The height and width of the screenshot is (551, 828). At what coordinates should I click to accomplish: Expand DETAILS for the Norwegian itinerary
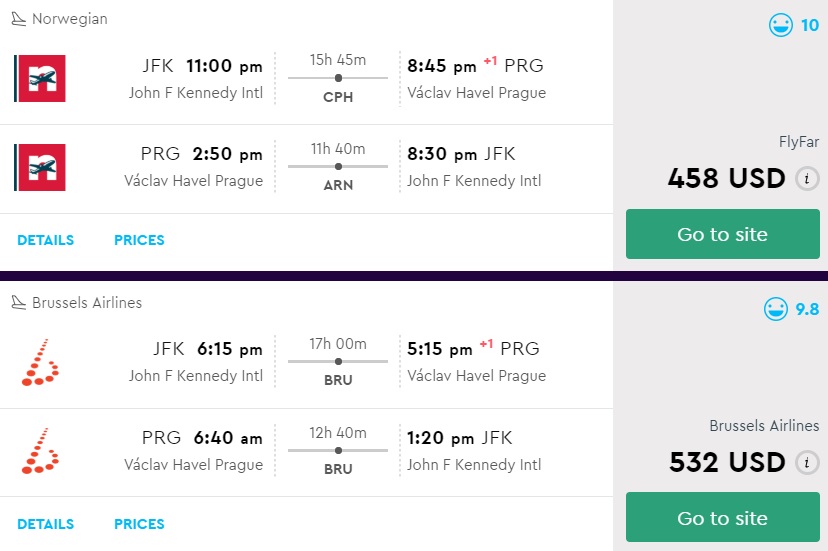[45, 240]
